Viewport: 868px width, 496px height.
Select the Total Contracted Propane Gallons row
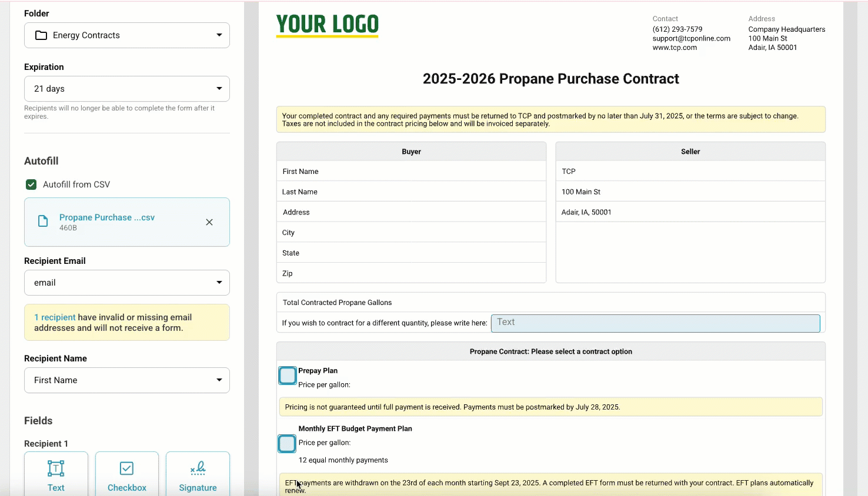(x=551, y=303)
